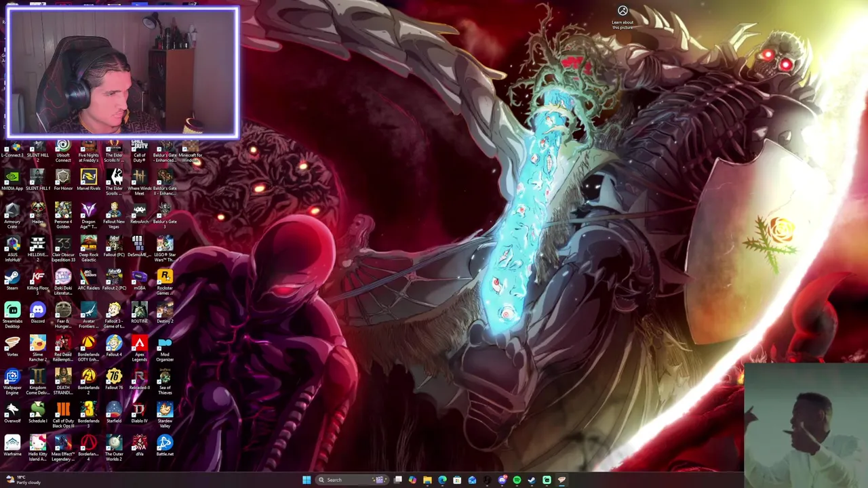Open the RetroArch desktop icon
Screen dimensions: 868x488
139,214
